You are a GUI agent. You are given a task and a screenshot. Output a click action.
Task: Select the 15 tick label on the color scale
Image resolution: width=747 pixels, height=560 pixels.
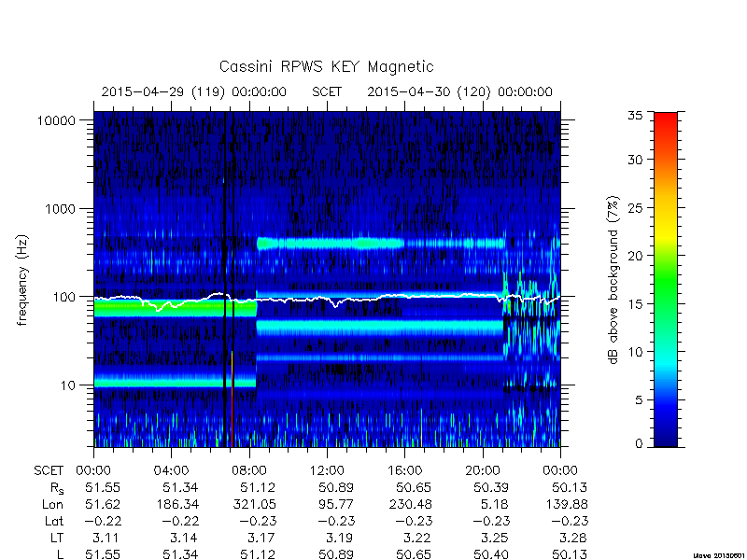click(x=635, y=304)
